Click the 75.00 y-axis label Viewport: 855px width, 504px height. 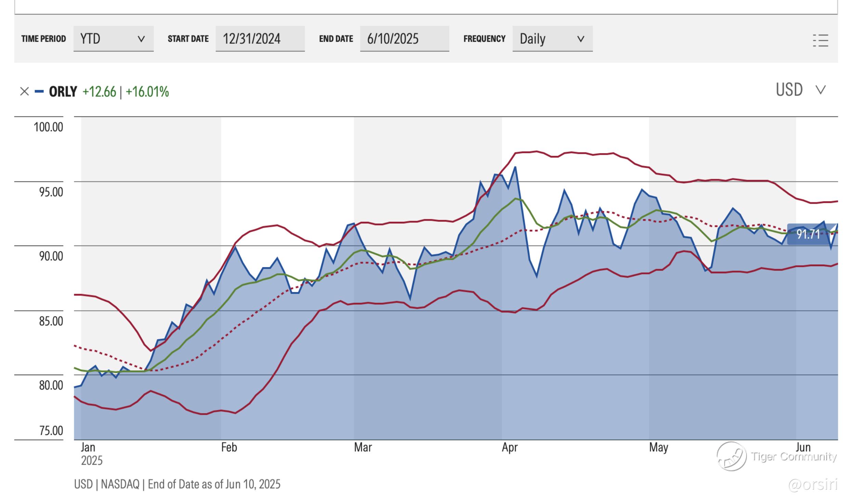[x=51, y=431]
